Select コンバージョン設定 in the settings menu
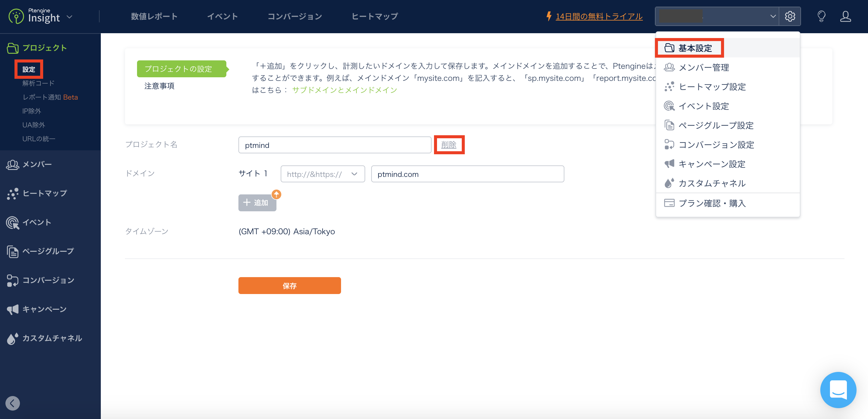Screen dimensions: 868x419 click(x=727, y=145)
